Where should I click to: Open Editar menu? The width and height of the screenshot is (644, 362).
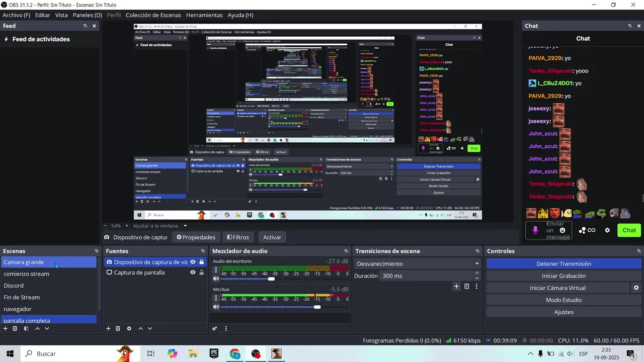pos(42,15)
